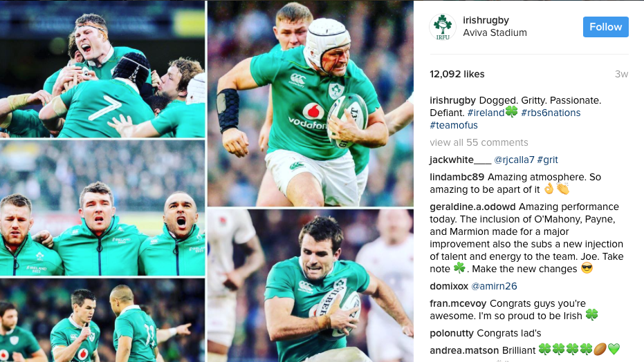Screen dimensions: 644x362
Task: Open jackwhite____ commenter profile
Action: click(x=461, y=160)
